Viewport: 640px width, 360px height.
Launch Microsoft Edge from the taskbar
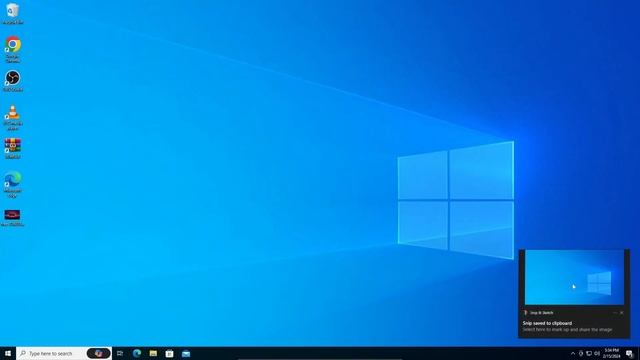point(137,353)
